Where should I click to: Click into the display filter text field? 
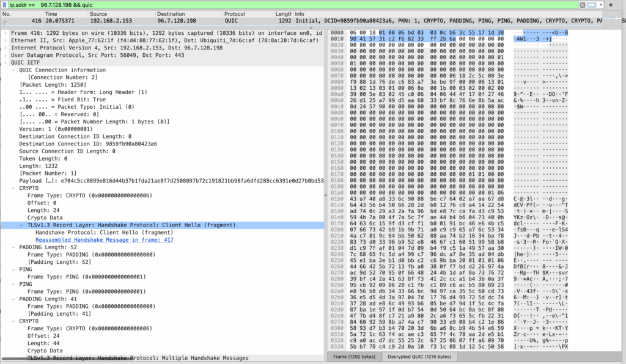[x=293, y=5]
